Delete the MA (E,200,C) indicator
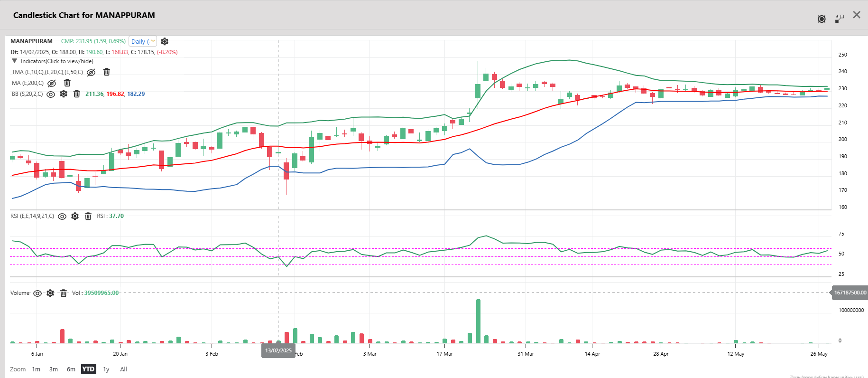Image resolution: width=868 pixels, height=378 pixels. (67, 83)
